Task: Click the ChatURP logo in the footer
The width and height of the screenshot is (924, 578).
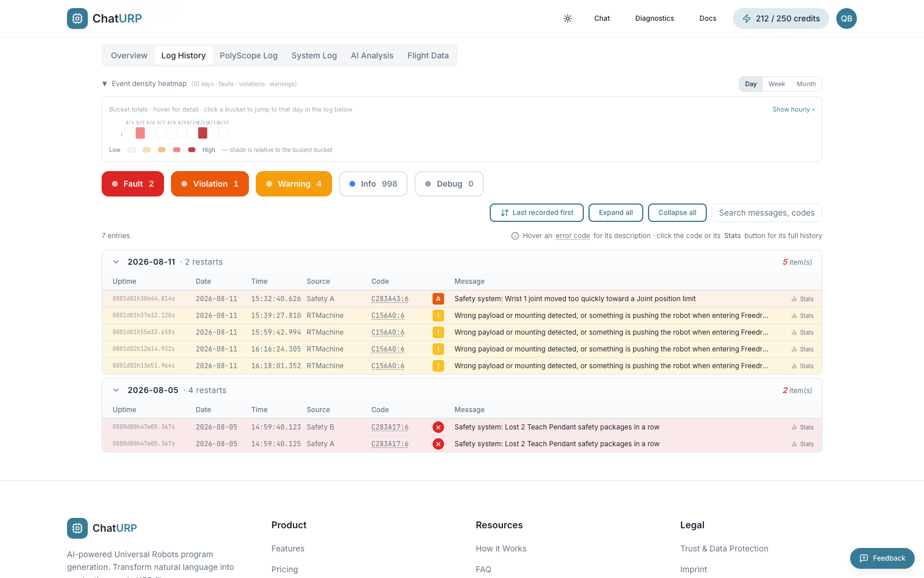Action: [x=102, y=528]
